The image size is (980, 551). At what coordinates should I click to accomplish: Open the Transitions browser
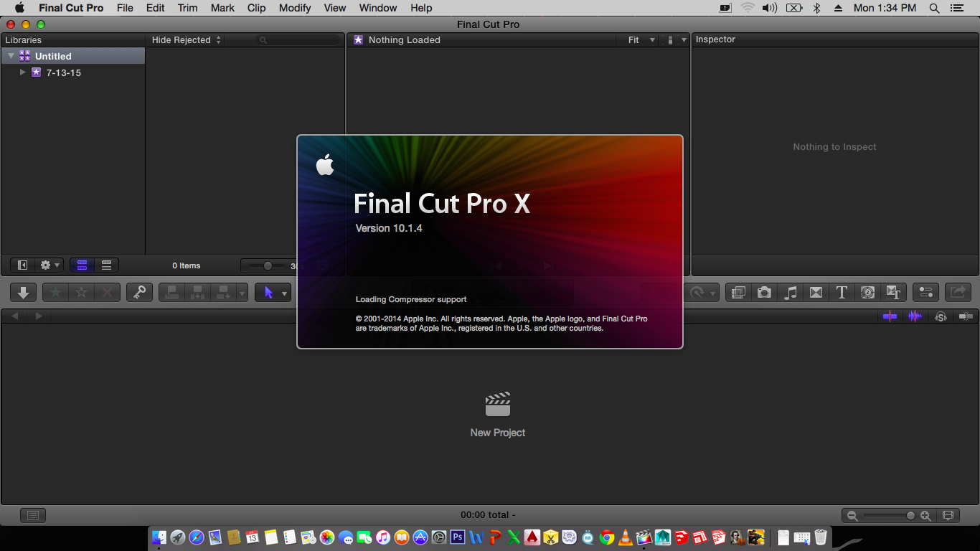click(x=816, y=293)
